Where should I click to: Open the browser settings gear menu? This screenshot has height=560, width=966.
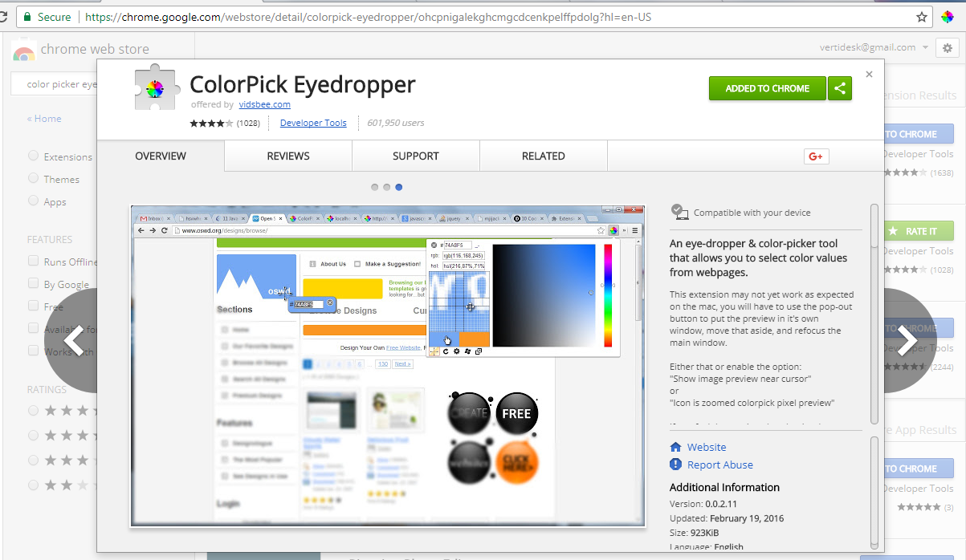tap(948, 47)
